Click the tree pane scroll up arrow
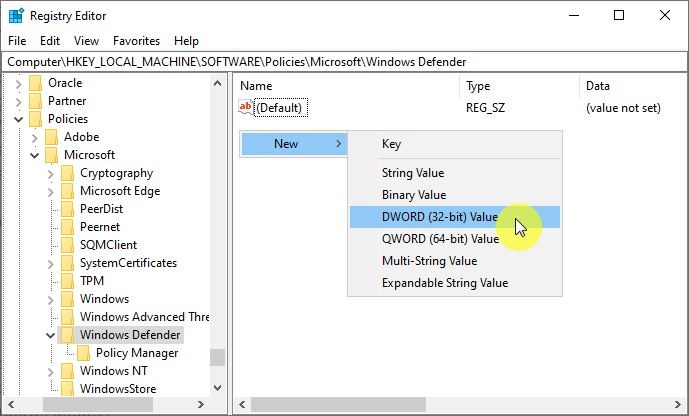The image size is (689, 416). (218, 83)
